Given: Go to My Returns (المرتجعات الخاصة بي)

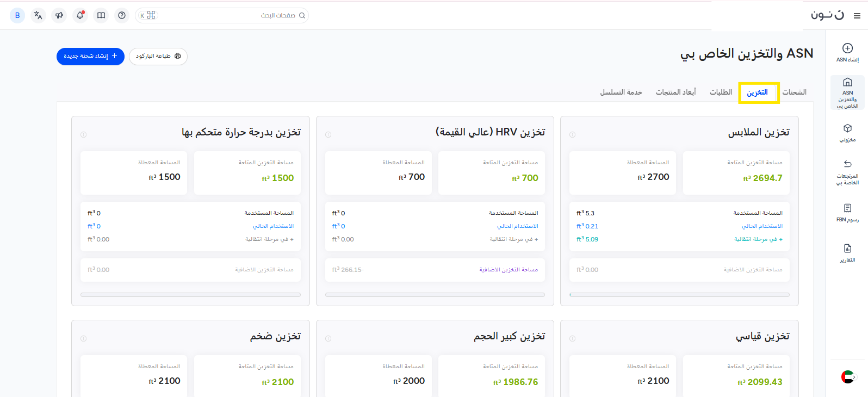Looking at the screenshot, I should (x=847, y=172).
